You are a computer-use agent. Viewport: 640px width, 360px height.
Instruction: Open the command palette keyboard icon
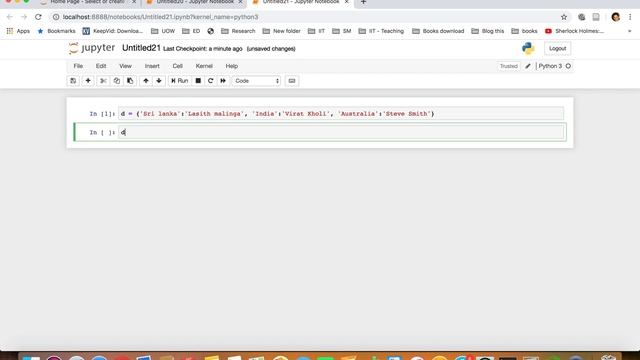coord(292,81)
